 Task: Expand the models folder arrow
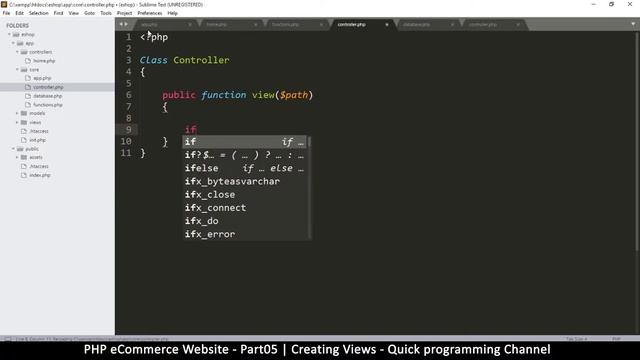coord(18,113)
